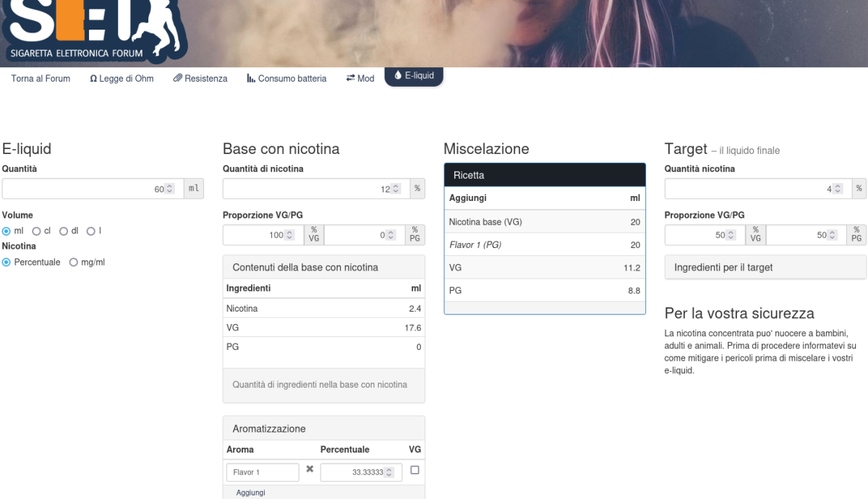Click the Ricetta panel header
The height and width of the screenshot is (499, 868).
click(x=545, y=175)
